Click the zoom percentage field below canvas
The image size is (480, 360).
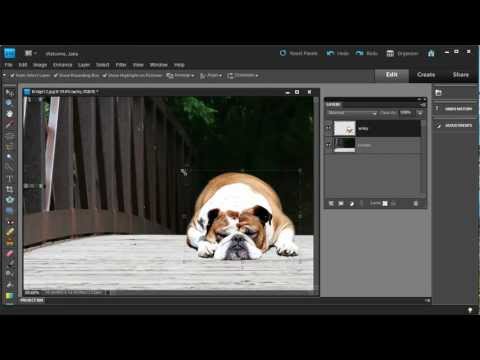[x=32, y=292]
